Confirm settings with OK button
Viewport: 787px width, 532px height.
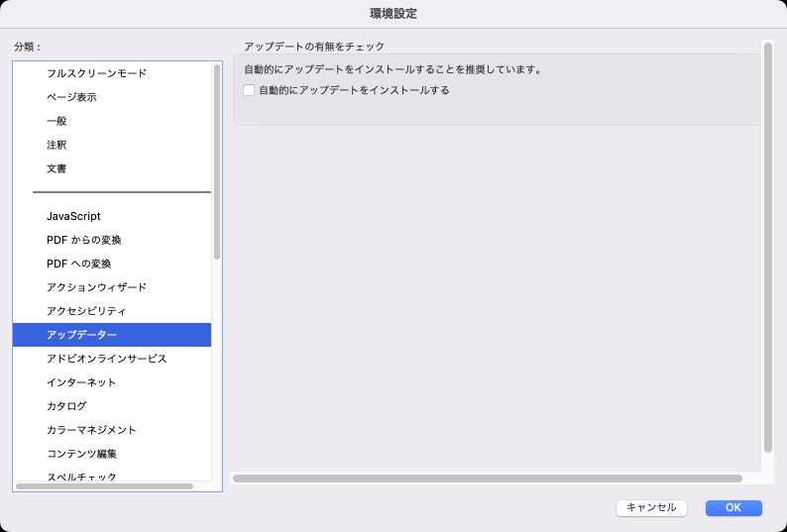[x=733, y=508]
